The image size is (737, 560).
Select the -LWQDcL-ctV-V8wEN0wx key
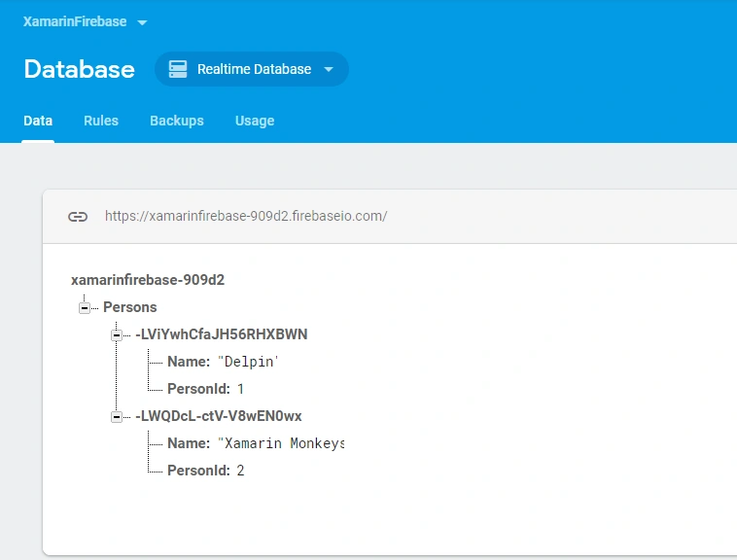[x=219, y=416]
